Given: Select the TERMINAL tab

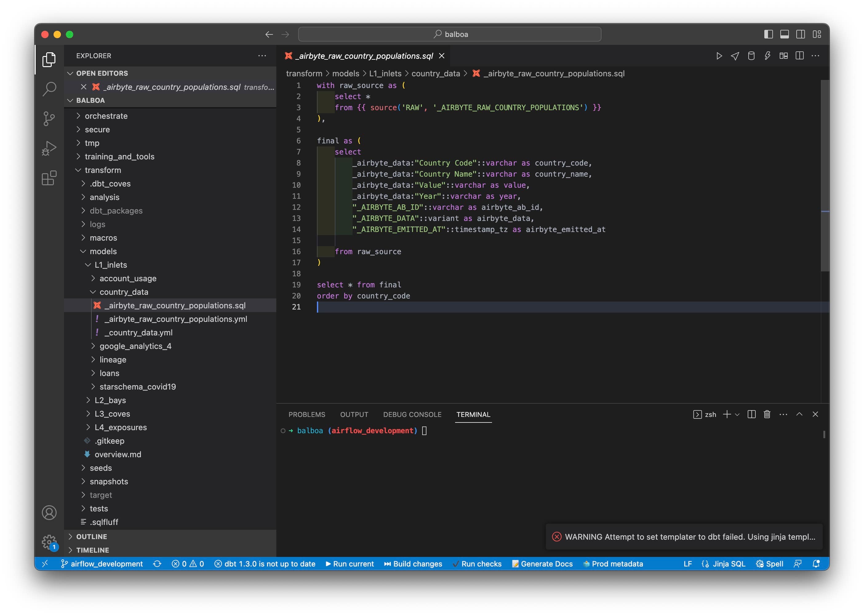Looking at the screenshot, I should (473, 414).
